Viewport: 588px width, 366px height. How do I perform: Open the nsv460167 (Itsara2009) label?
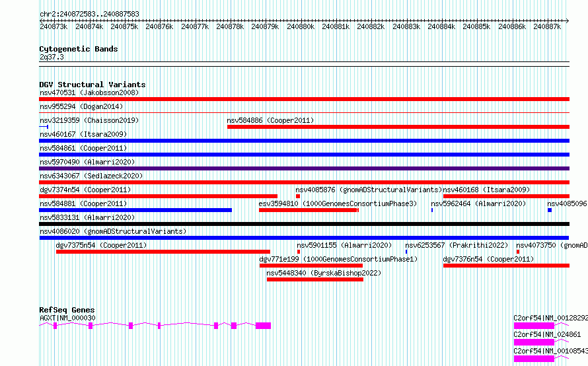83,134
